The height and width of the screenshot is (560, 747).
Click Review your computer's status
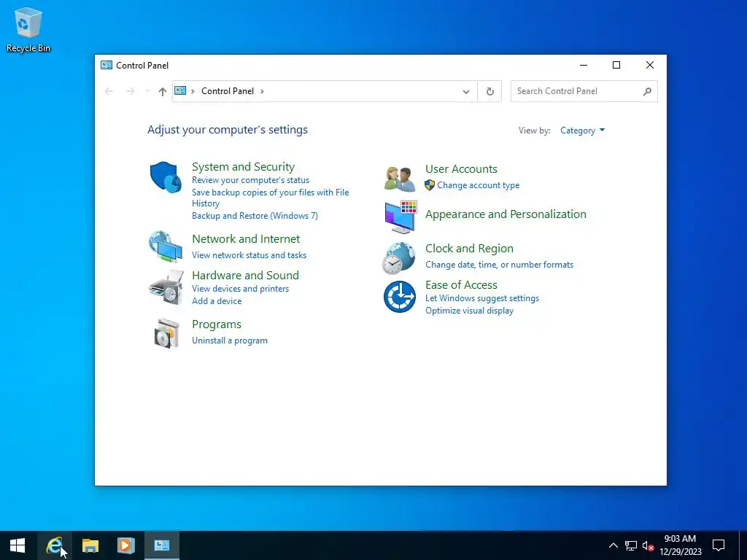pyautogui.click(x=250, y=180)
